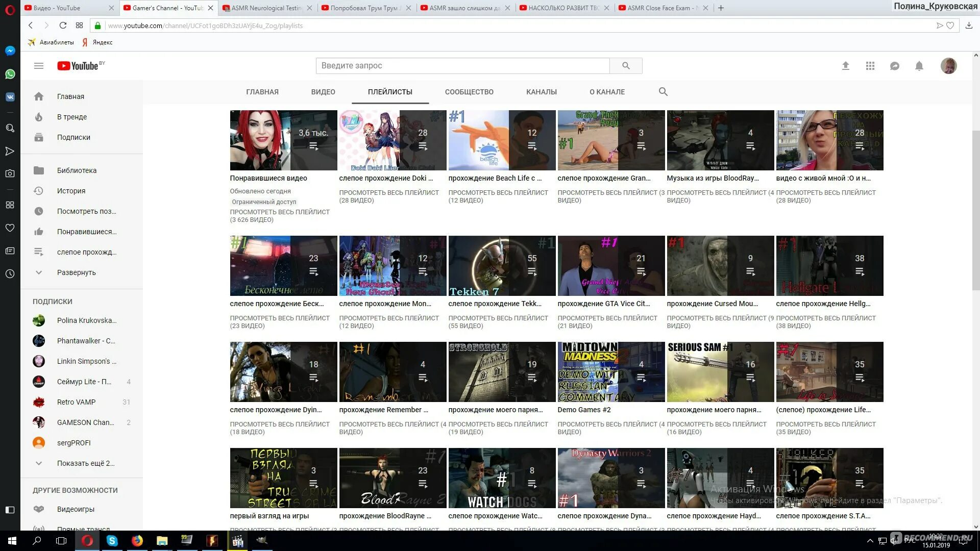Click Библиотека sidebar visibility item
The height and width of the screenshot is (551, 980).
point(76,169)
